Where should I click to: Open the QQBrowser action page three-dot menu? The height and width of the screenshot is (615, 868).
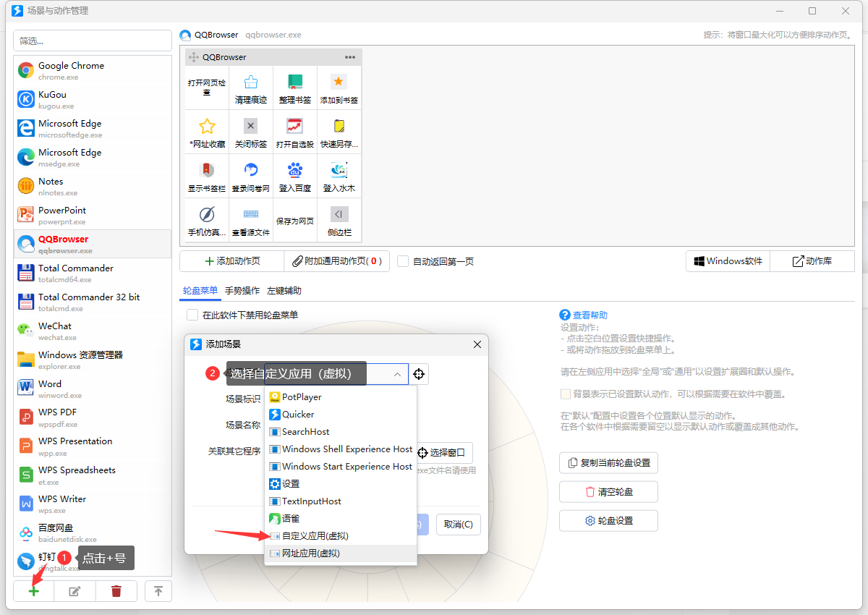(350, 57)
